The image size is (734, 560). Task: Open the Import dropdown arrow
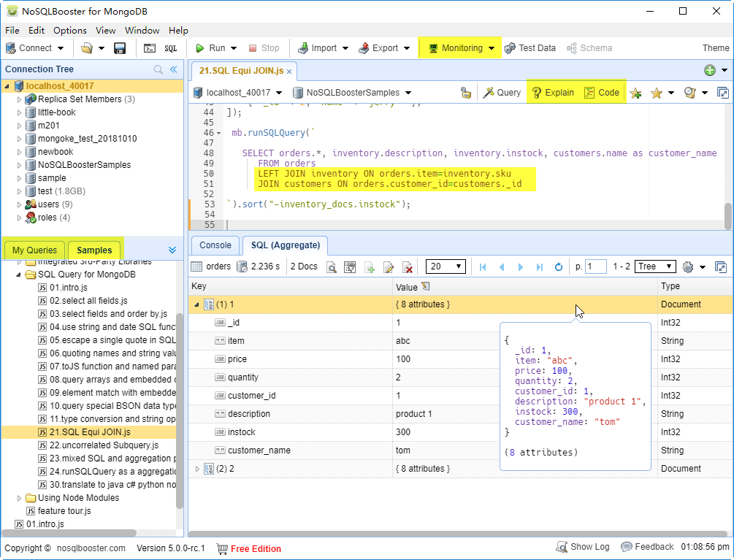(345, 48)
